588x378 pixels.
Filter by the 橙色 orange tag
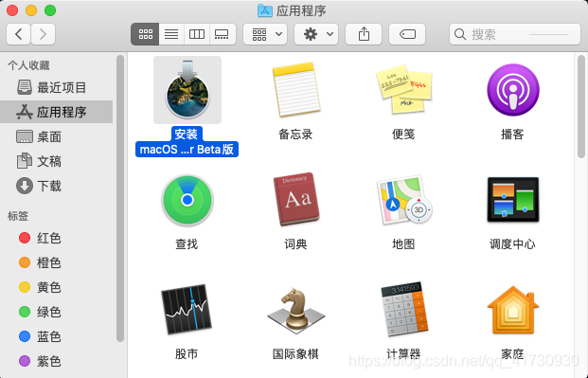(x=56, y=262)
